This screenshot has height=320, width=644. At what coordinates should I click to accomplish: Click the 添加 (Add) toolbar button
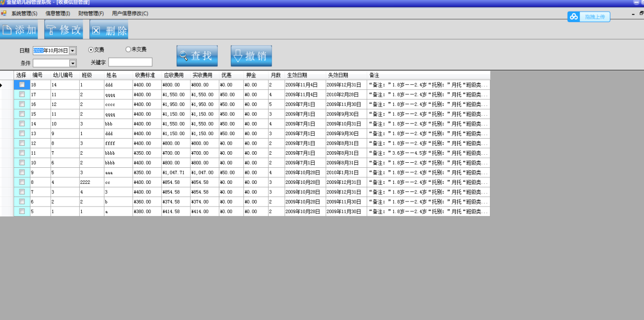click(19, 30)
